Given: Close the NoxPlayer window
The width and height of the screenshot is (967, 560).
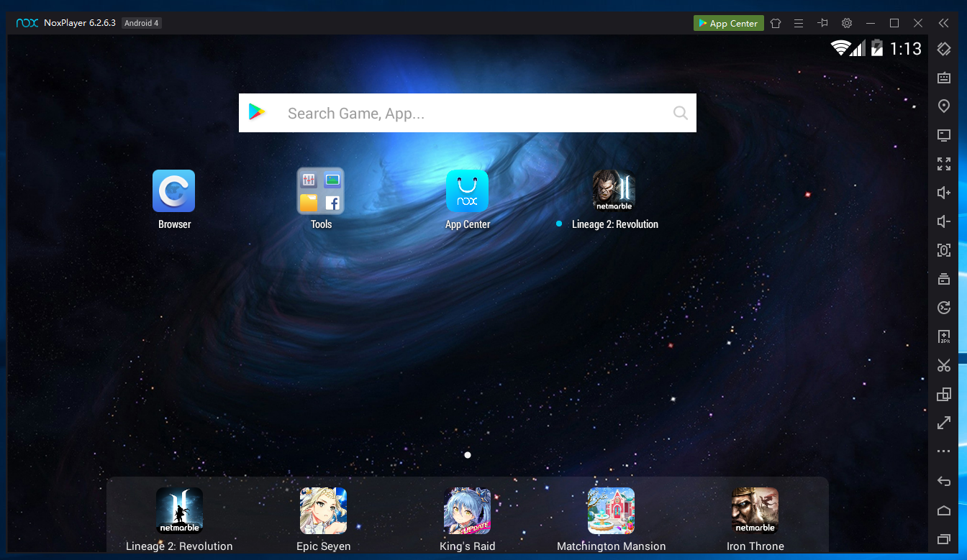Looking at the screenshot, I should pos(918,23).
